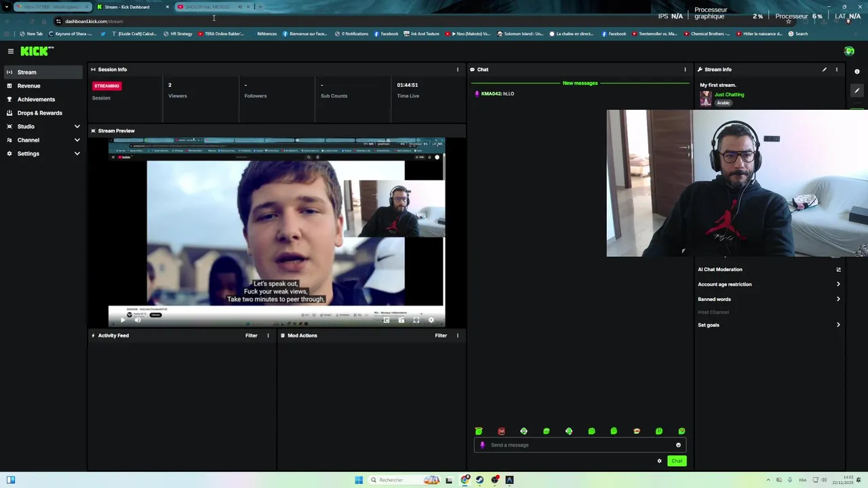The width and height of the screenshot is (868, 488).
Task: Insert the fifth quick emote
Action: [569, 431]
